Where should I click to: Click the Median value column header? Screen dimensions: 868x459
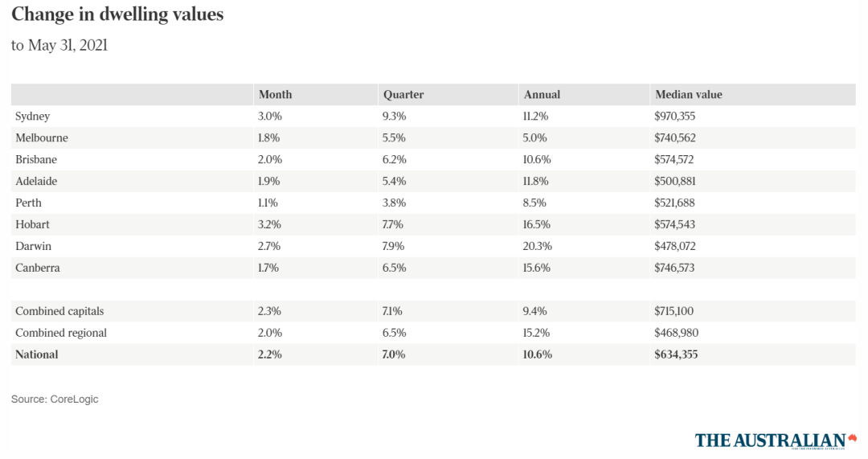coord(688,95)
